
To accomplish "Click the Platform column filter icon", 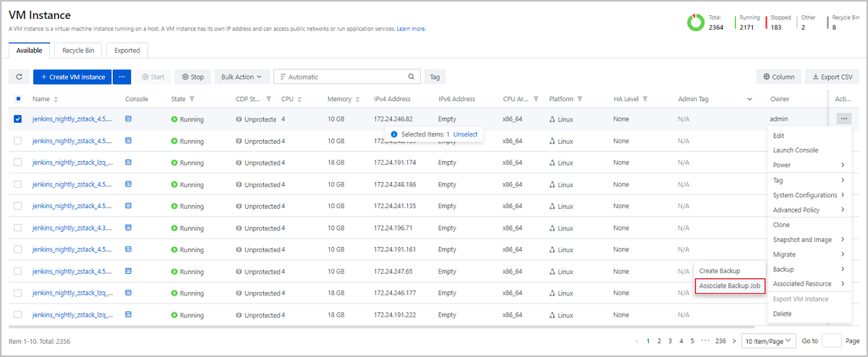I will point(579,99).
